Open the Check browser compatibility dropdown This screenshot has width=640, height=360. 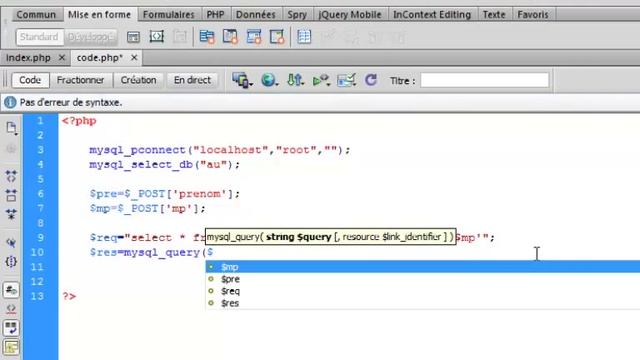[x=347, y=80]
